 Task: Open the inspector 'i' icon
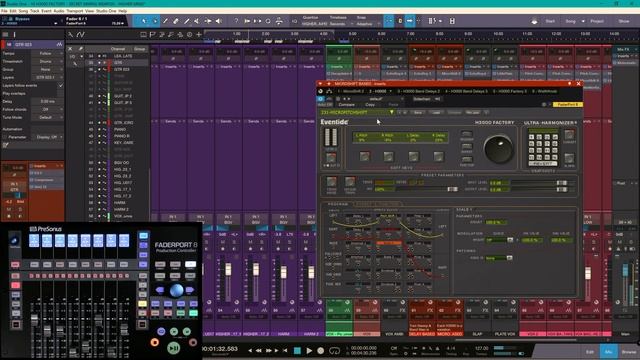pyautogui.click(x=14, y=35)
